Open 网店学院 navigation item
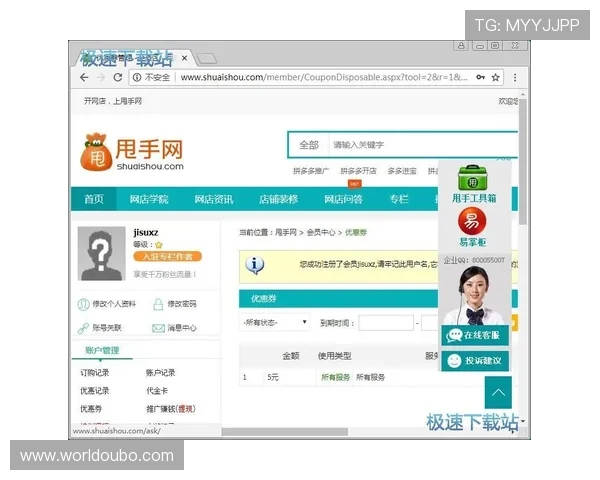 (149, 199)
